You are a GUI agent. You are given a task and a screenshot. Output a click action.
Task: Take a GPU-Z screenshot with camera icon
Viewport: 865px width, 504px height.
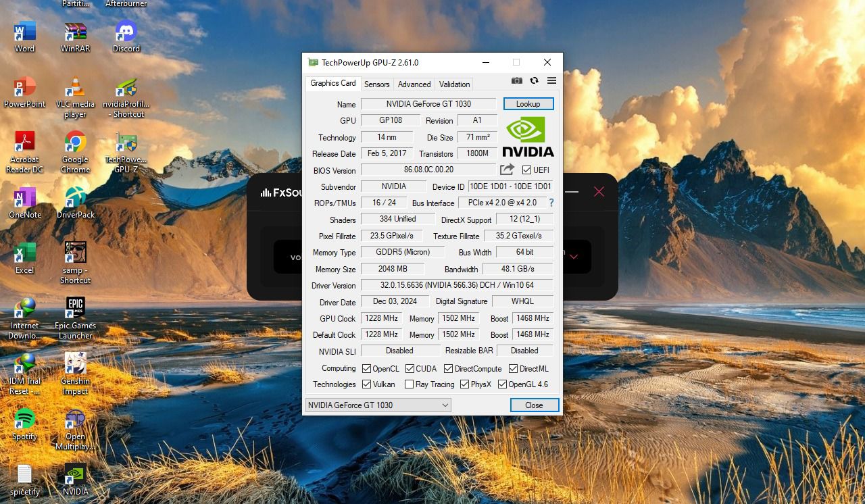517,80
